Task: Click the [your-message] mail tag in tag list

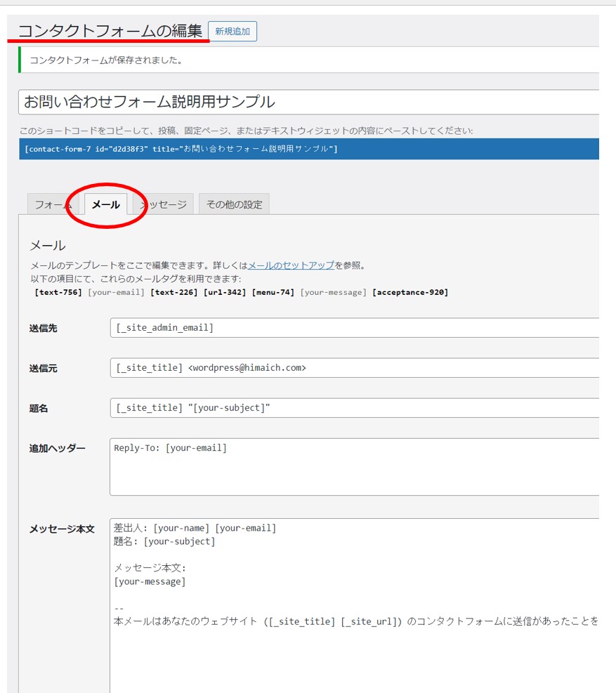Action: (334, 292)
